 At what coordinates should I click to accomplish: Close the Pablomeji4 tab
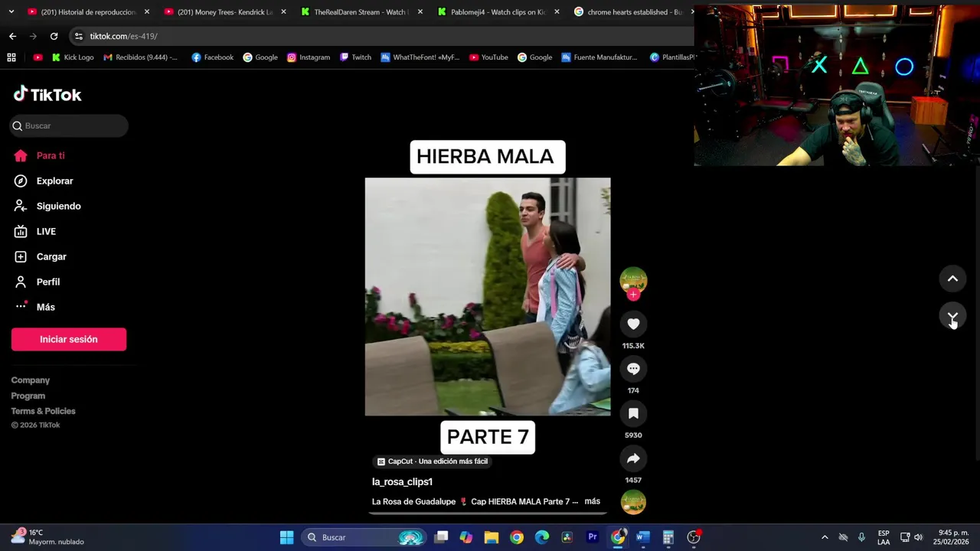click(x=557, y=12)
